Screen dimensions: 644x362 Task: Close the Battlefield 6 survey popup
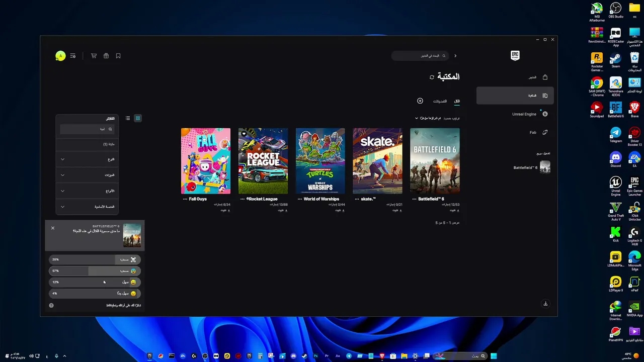tap(53, 228)
